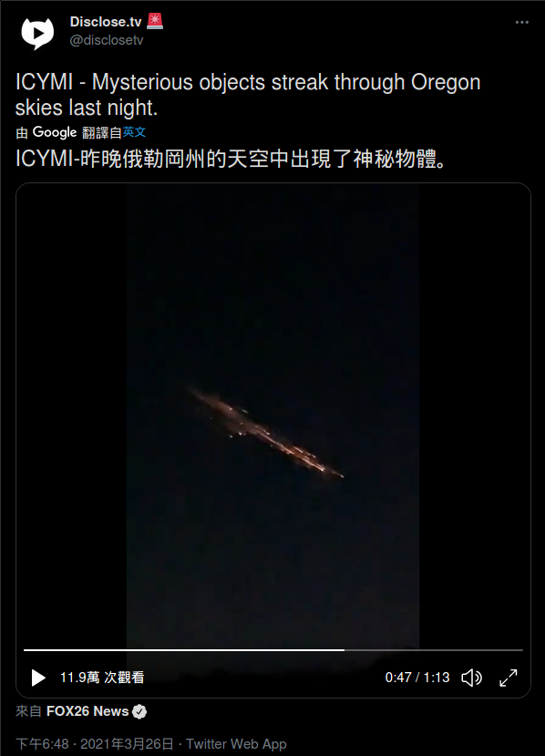Click the Disclose.tv display name
This screenshot has height=756, width=545.
tap(106, 22)
